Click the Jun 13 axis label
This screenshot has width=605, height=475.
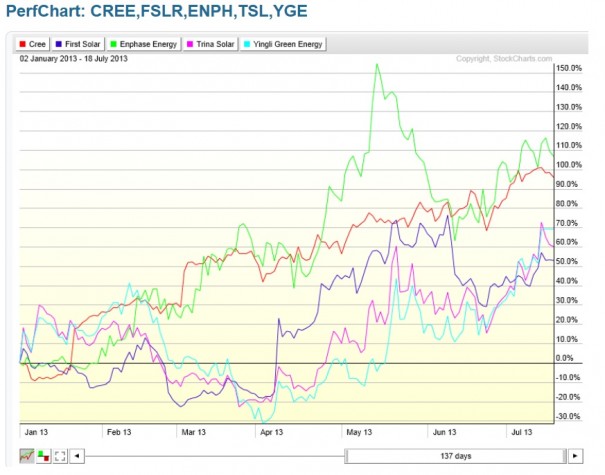(x=444, y=432)
